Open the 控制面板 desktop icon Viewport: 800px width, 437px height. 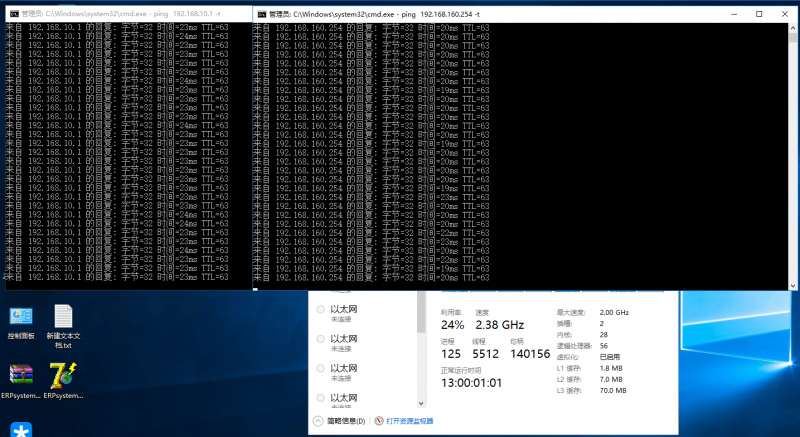[21, 323]
